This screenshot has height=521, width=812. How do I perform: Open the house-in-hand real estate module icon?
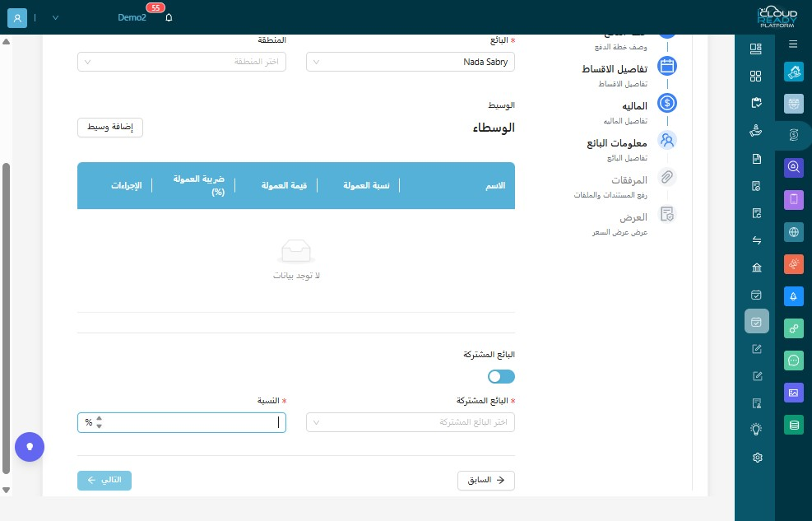tap(793, 72)
